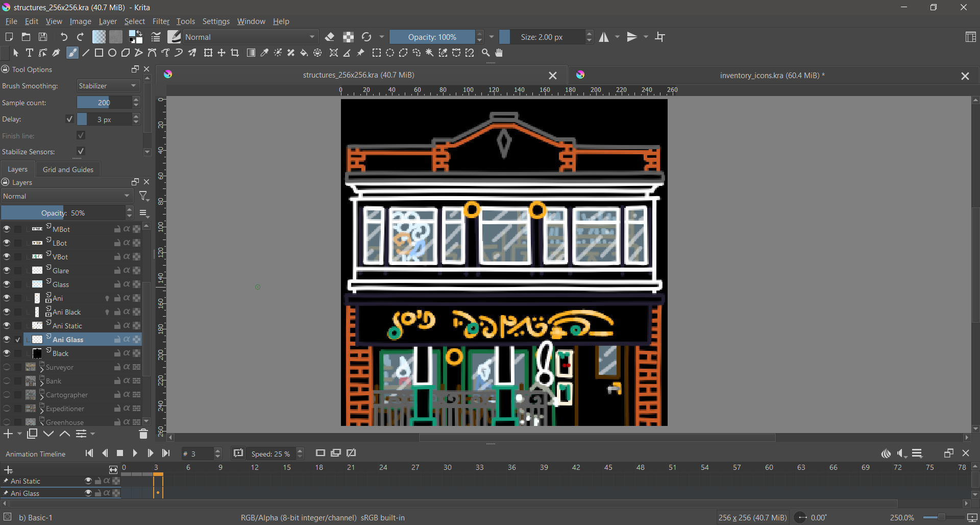Play the animation in timeline
The image size is (980, 525).
(135, 453)
